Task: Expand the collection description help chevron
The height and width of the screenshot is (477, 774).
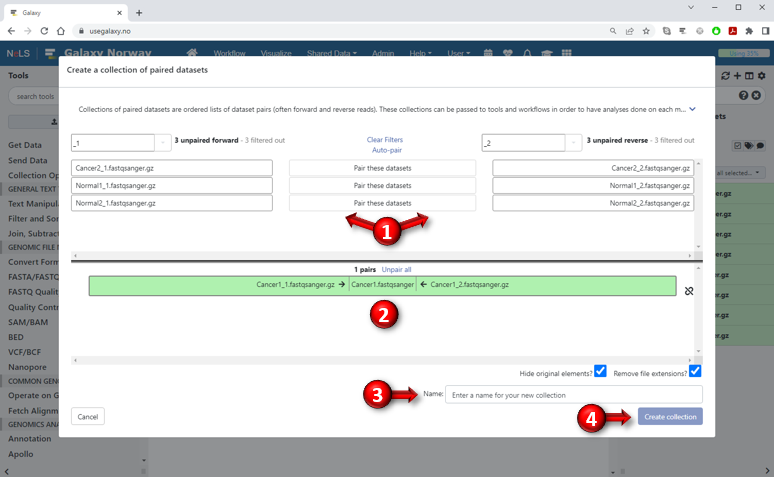Action: [692, 107]
